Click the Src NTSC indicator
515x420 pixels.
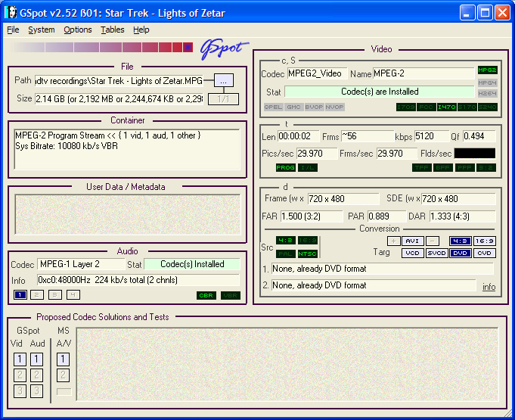tap(308, 254)
